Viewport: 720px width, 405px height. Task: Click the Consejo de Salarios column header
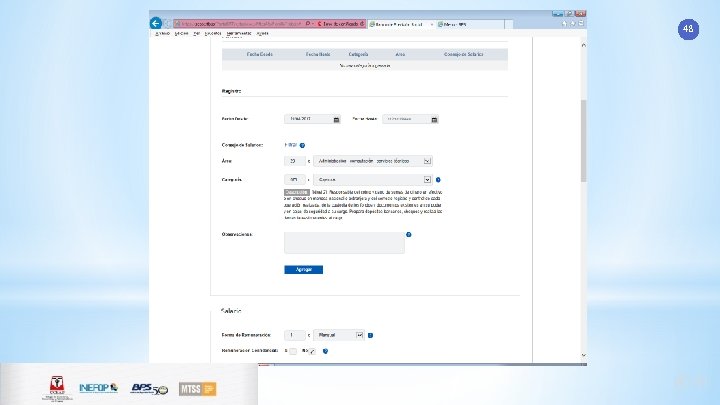(463, 54)
